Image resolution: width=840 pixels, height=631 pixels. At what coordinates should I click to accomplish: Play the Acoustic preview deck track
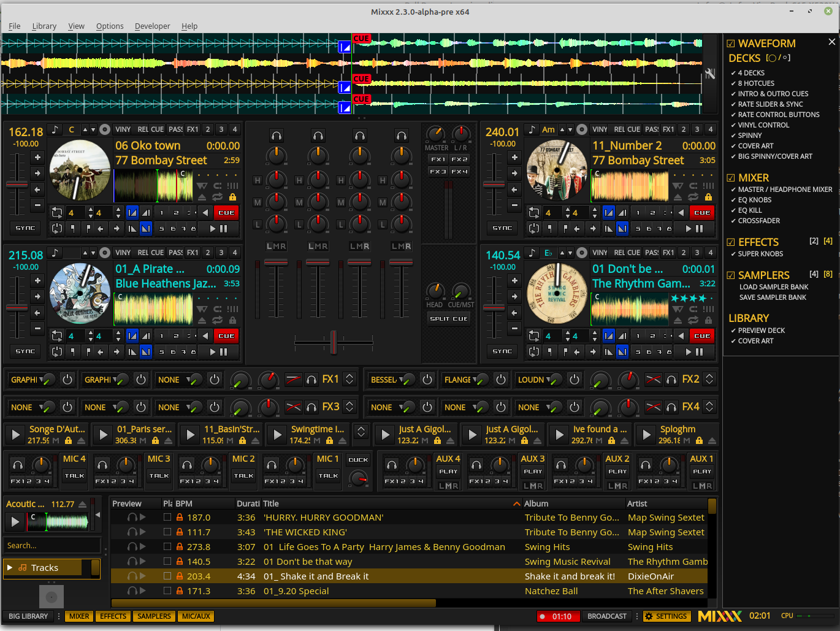(15, 522)
